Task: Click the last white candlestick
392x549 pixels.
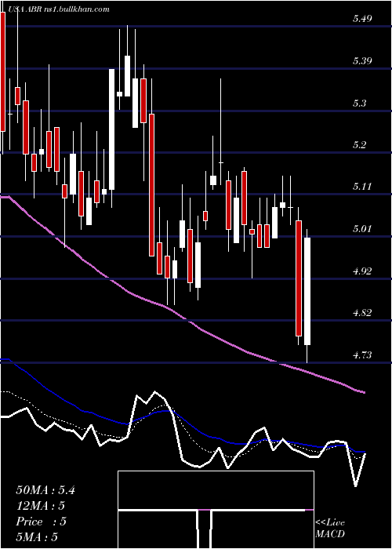Action: (307, 291)
